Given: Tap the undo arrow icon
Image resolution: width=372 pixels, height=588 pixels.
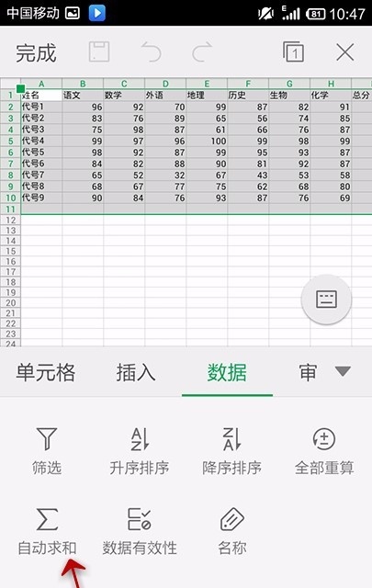Looking at the screenshot, I should point(152,51).
